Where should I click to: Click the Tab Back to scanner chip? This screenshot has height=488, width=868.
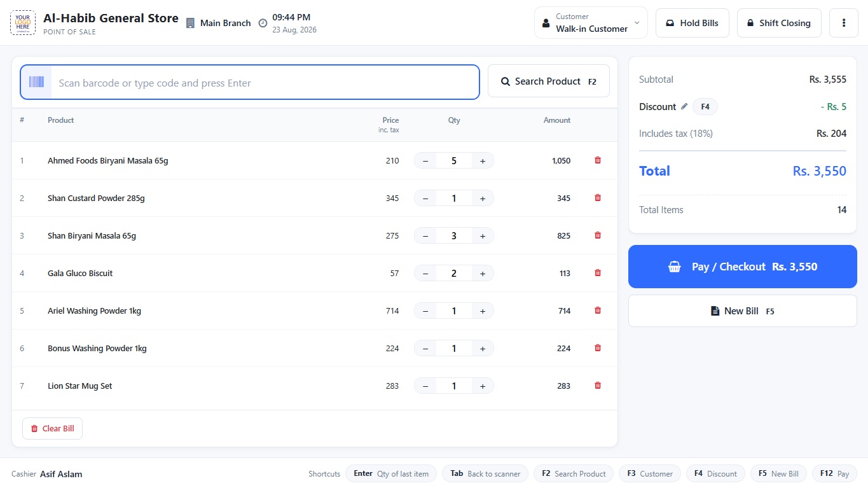click(x=485, y=473)
